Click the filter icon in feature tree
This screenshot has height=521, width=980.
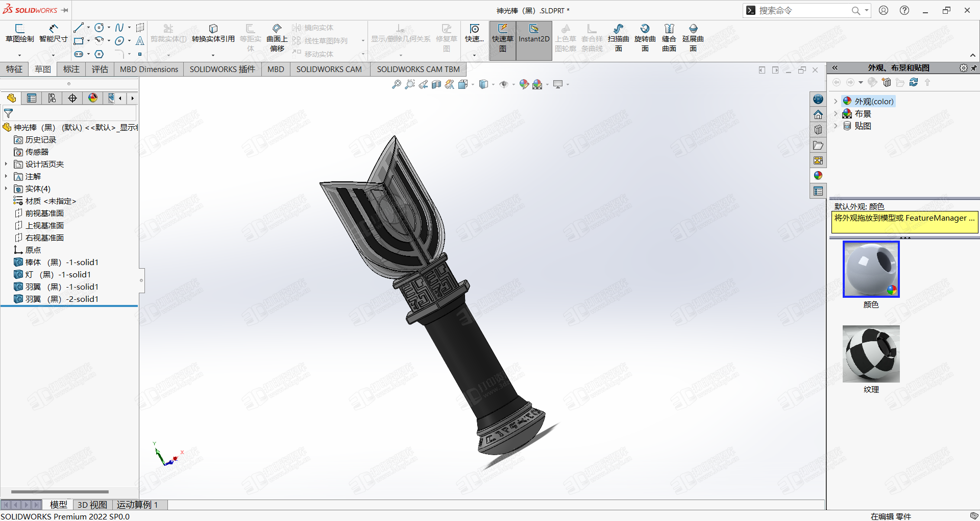[9, 113]
